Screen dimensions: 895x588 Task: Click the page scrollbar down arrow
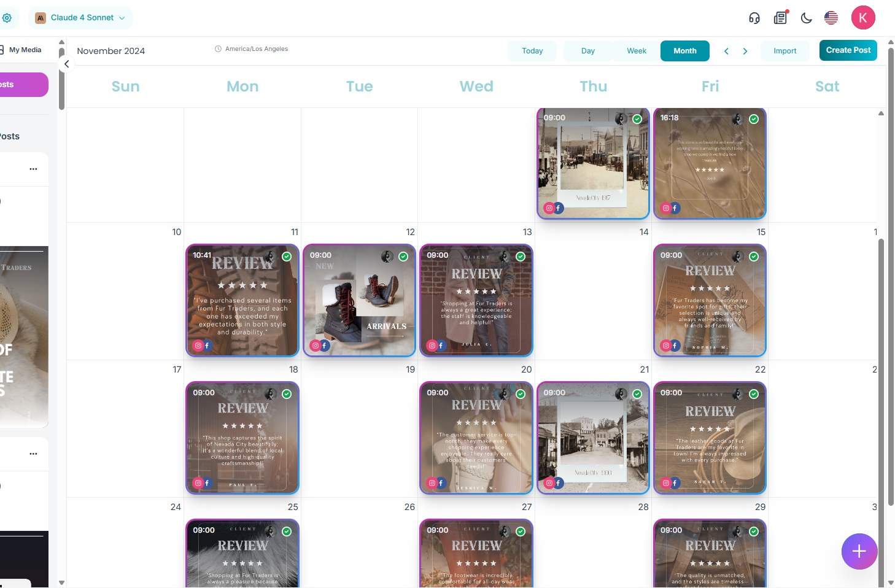click(891, 582)
